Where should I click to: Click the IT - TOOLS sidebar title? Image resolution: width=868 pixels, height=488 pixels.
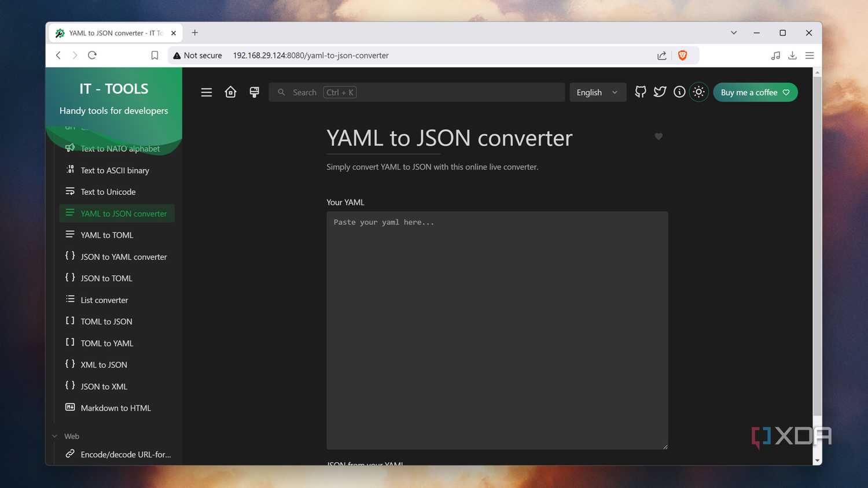(114, 88)
